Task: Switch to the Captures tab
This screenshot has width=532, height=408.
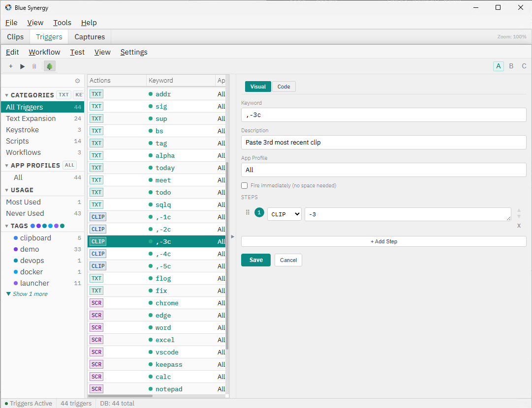Action: pos(90,37)
